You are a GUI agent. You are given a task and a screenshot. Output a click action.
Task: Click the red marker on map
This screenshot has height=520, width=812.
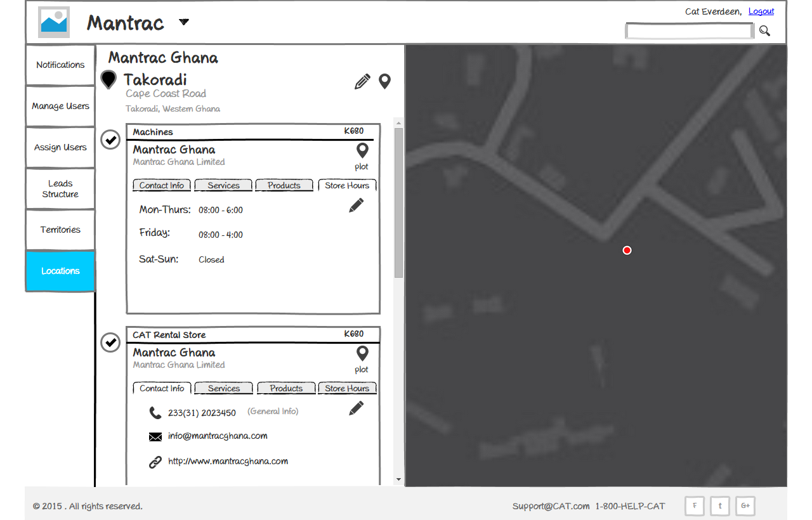(627, 250)
